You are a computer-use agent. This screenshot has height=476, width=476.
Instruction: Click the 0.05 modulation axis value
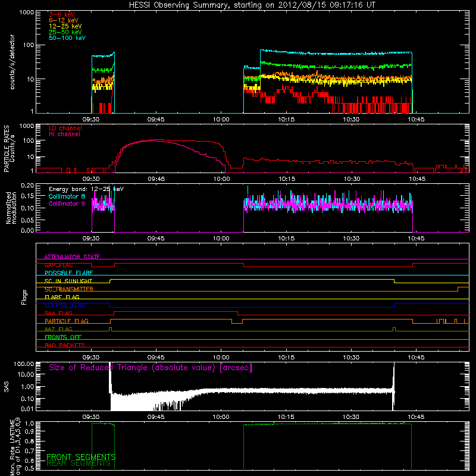click(27, 220)
